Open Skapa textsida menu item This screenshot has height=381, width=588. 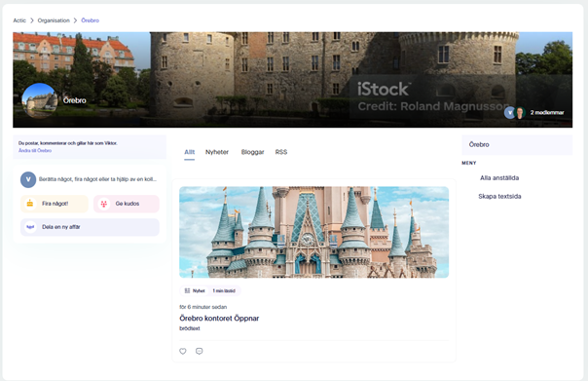tap(499, 196)
